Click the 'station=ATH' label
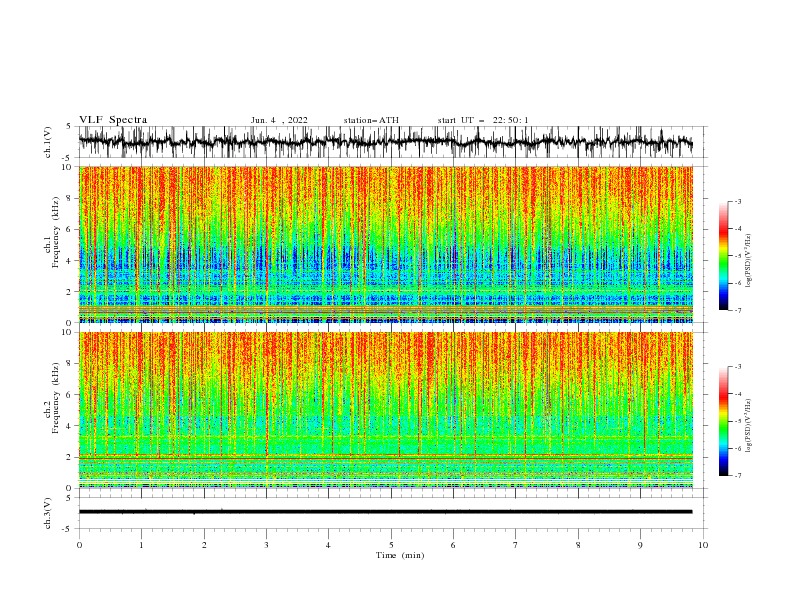This screenshot has width=792, height=612. click(x=371, y=120)
